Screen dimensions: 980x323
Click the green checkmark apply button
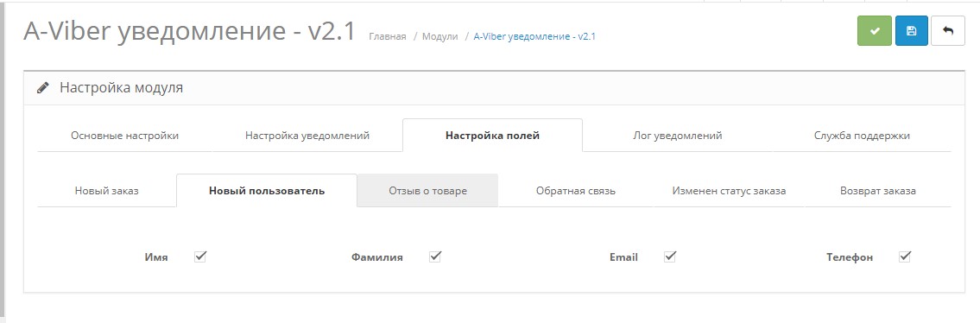coord(875,30)
